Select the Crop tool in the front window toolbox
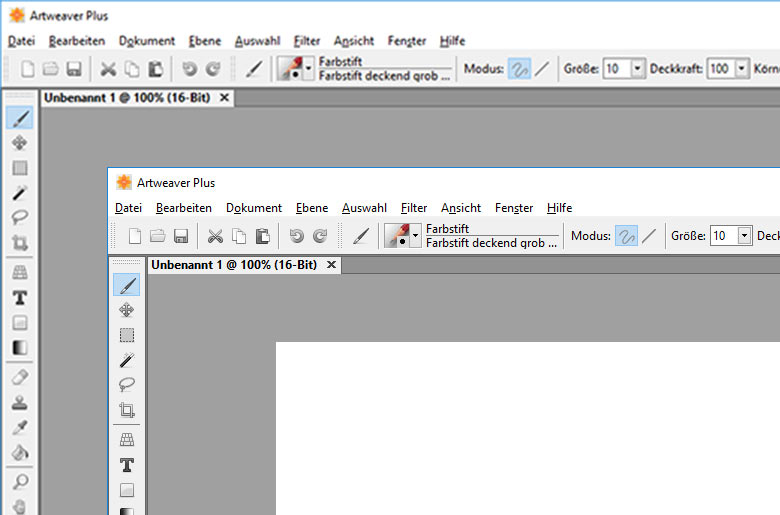The width and height of the screenshot is (780, 515). pos(127,410)
